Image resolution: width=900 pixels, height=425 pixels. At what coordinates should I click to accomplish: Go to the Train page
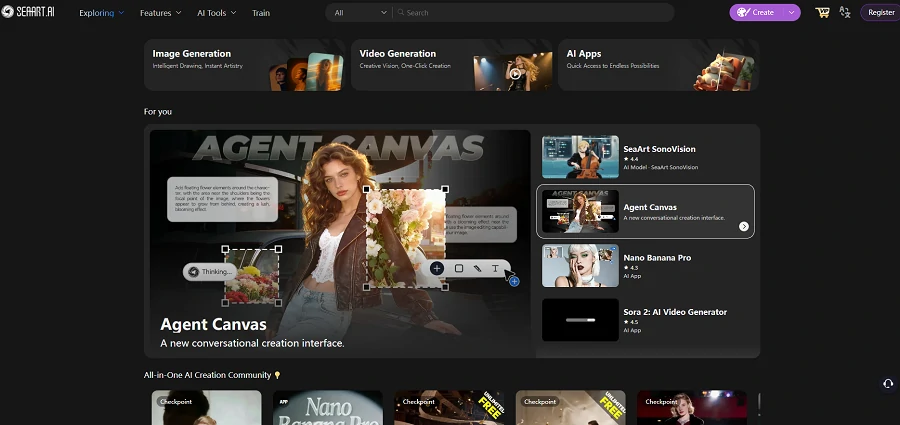(261, 13)
